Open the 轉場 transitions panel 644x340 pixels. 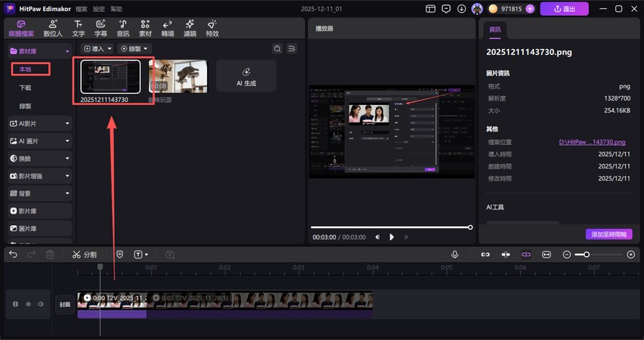coord(167,29)
